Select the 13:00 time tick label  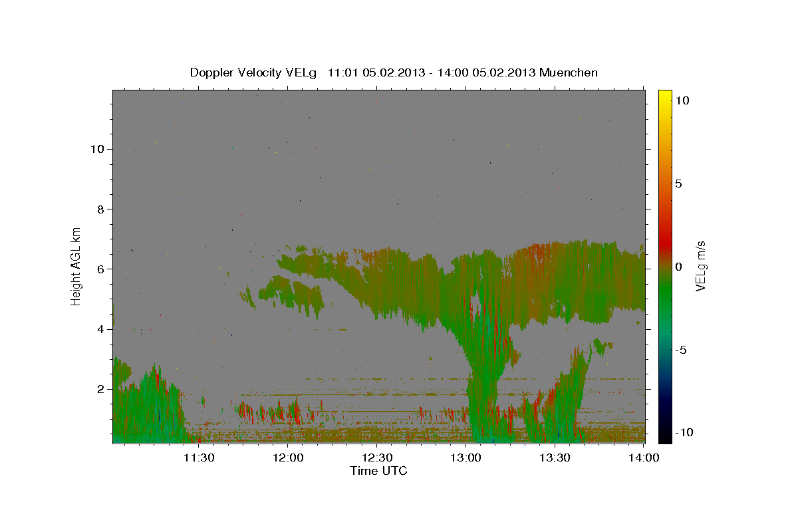[466, 458]
